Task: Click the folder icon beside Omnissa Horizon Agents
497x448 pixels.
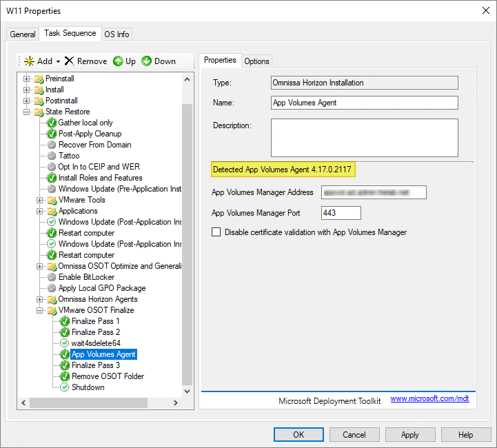Action: [x=52, y=299]
